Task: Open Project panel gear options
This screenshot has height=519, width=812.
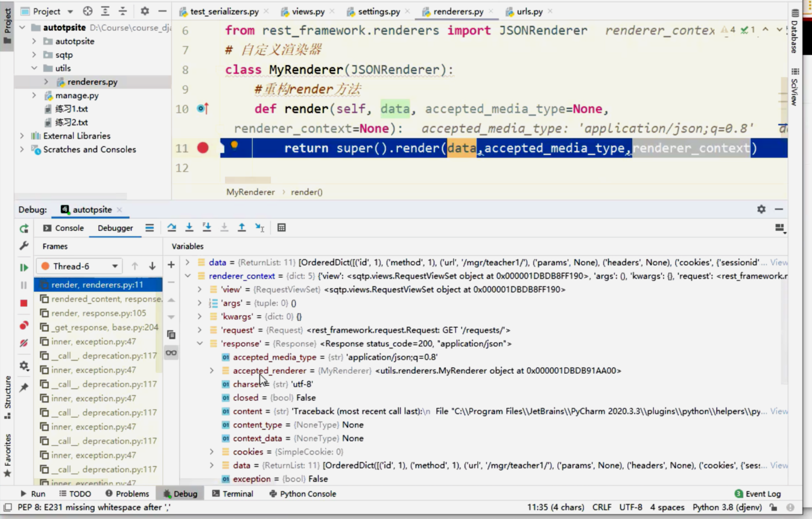Action: (x=145, y=11)
